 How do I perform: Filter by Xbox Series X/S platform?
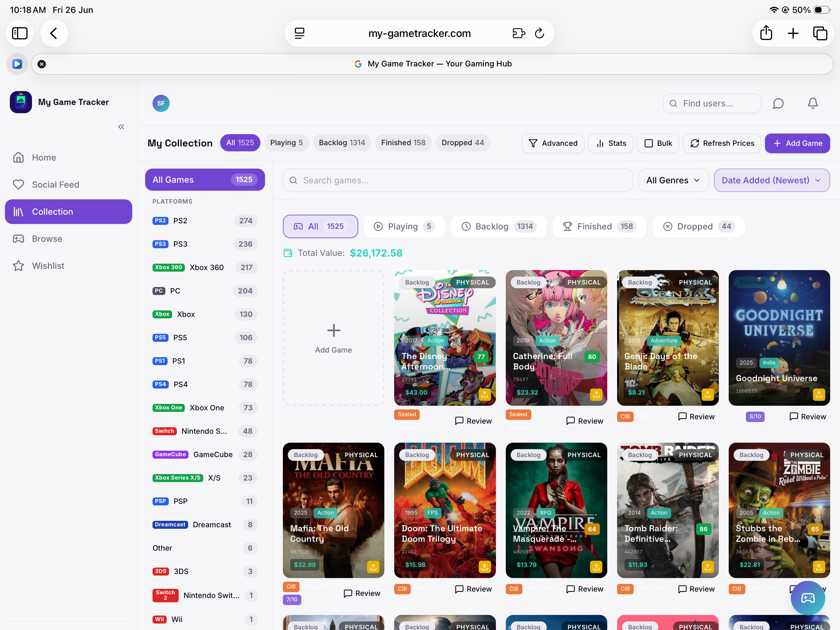[x=205, y=478]
